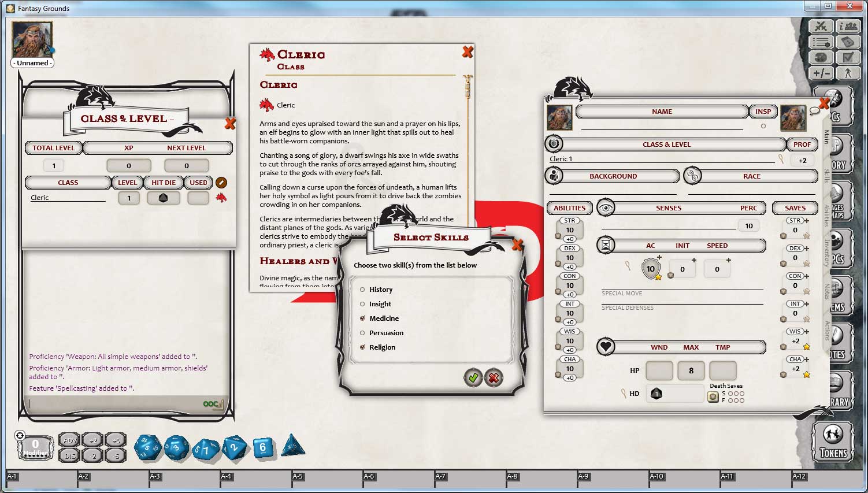Click the edit pencil in Class & Level window
The height and width of the screenshot is (493, 868).
click(x=221, y=183)
